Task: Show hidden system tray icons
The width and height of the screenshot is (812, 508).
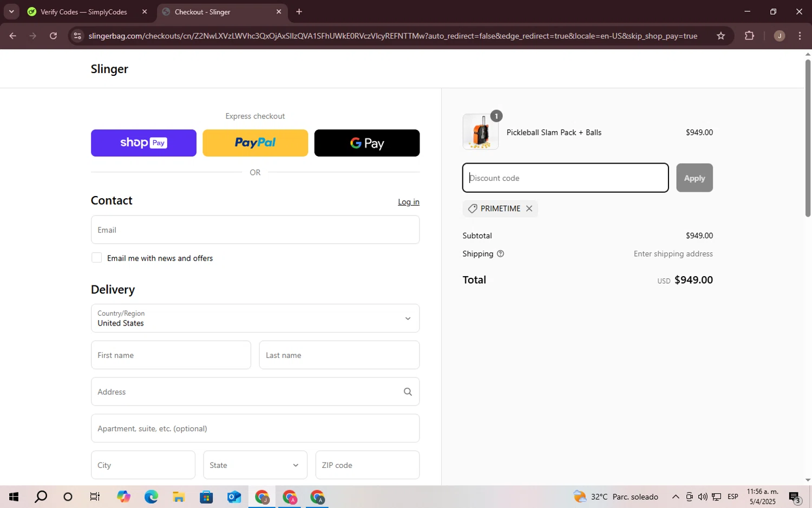Action: point(676,497)
